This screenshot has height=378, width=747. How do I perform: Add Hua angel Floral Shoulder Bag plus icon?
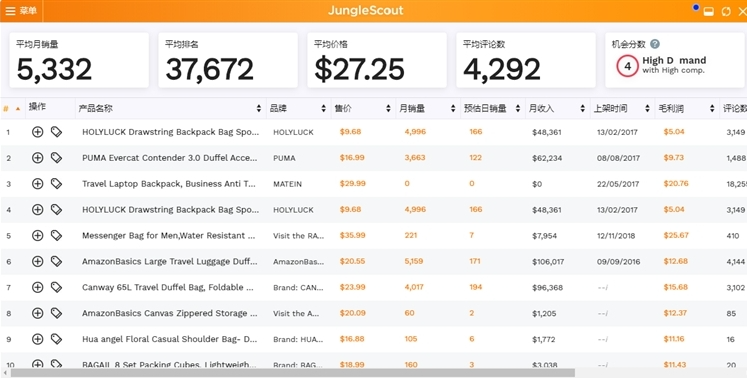click(38, 339)
